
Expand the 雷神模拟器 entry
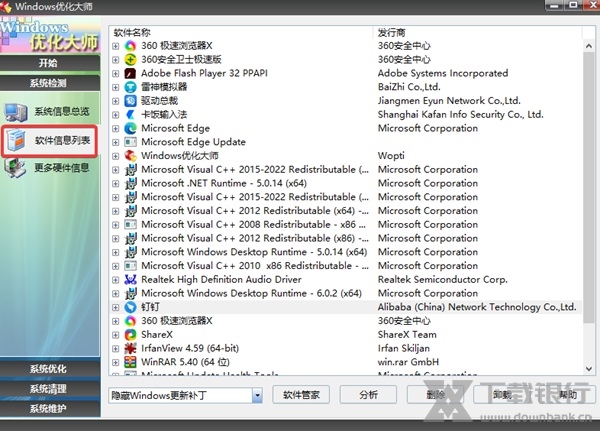point(116,87)
